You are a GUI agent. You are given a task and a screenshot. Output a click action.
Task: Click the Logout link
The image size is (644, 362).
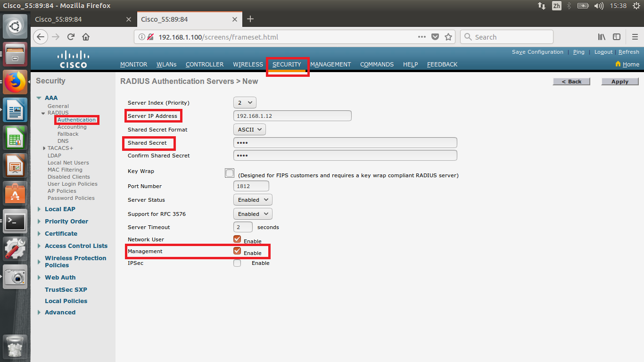(603, 52)
